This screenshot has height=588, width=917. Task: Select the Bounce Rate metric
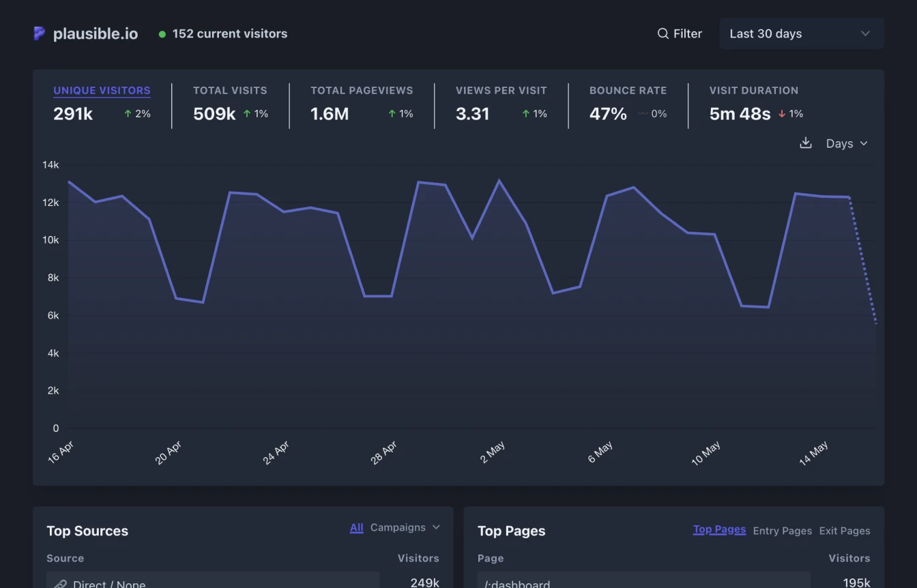point(628,90)
